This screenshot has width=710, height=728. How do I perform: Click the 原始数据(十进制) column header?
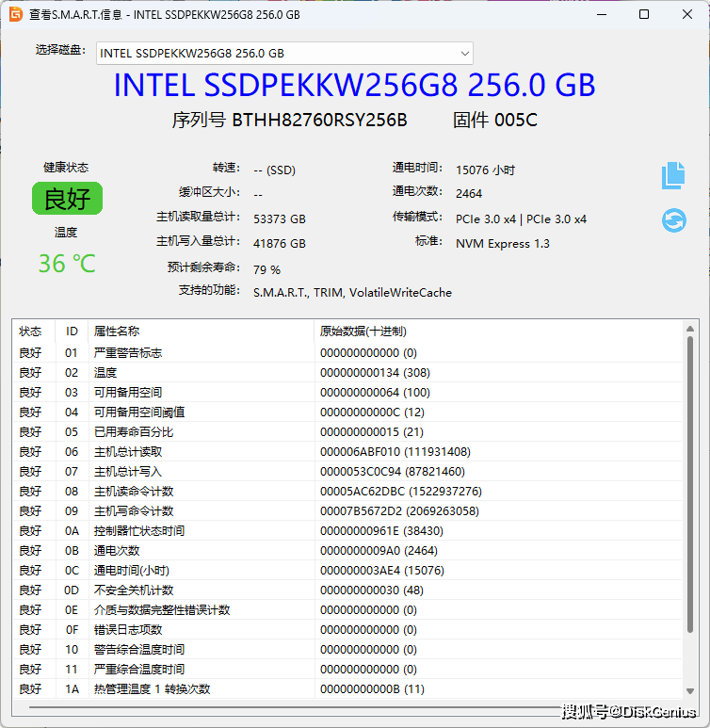[x=363, y=332]
